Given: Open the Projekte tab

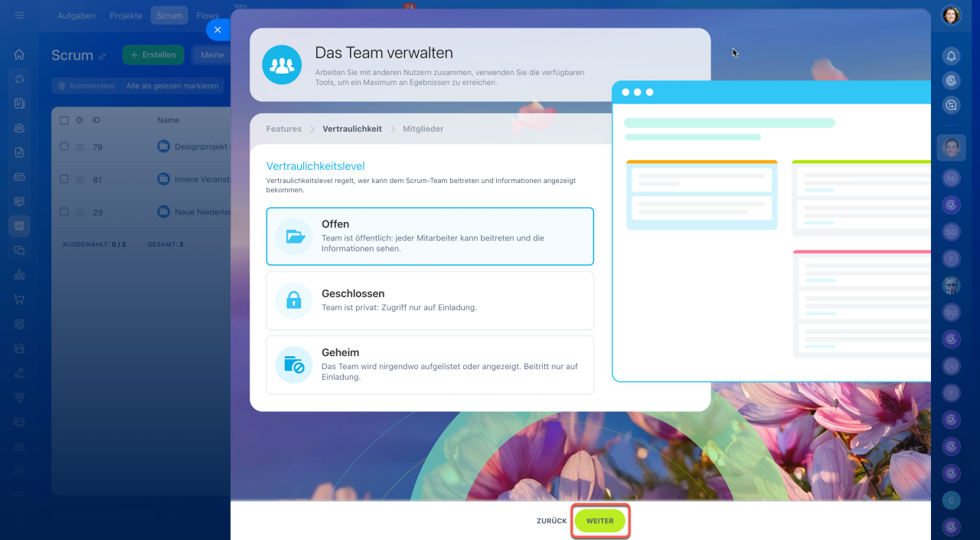Looking at the screenshot, I should (x=126, y=15).
